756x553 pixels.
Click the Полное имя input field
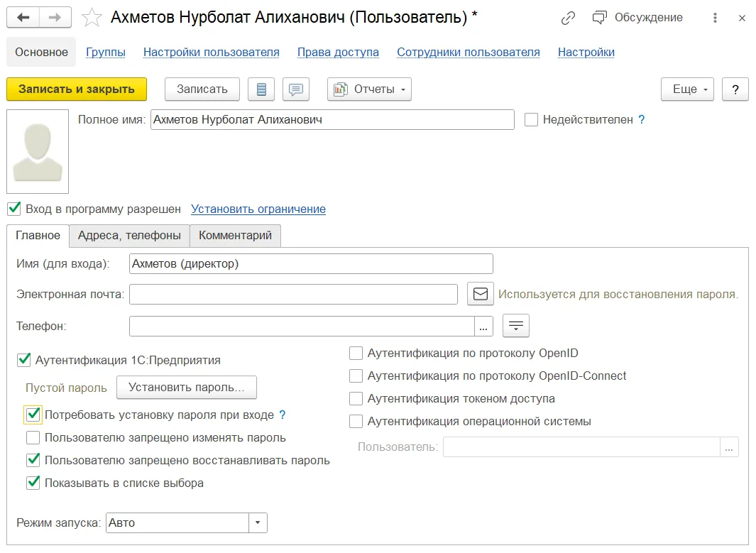(x=332, y=119)
